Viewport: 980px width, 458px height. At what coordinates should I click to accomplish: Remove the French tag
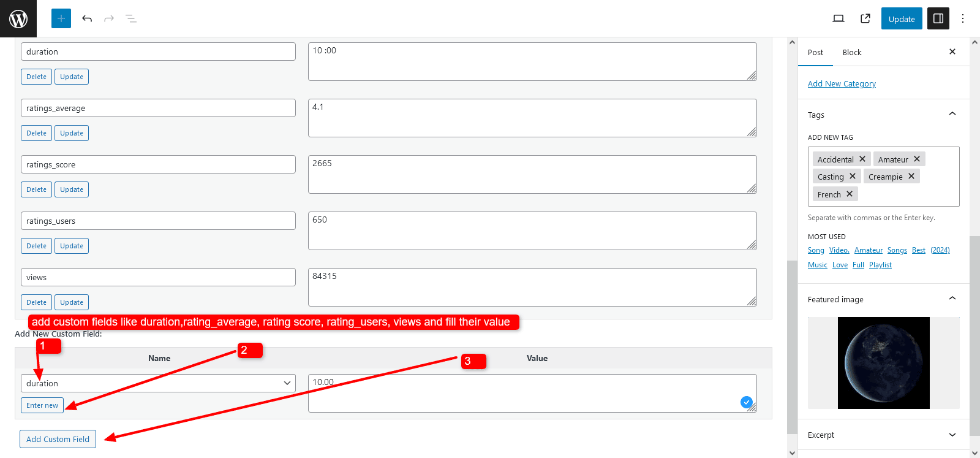[850, 194]
